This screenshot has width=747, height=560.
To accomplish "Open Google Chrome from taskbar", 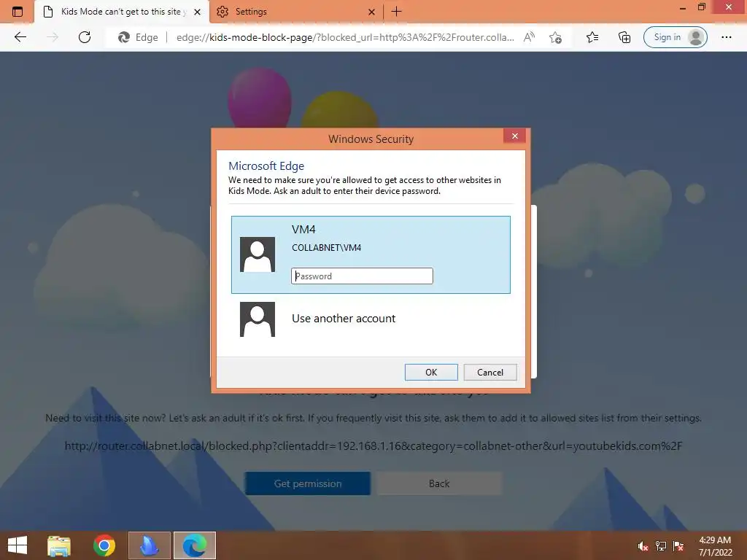I will tap(104, 545).
